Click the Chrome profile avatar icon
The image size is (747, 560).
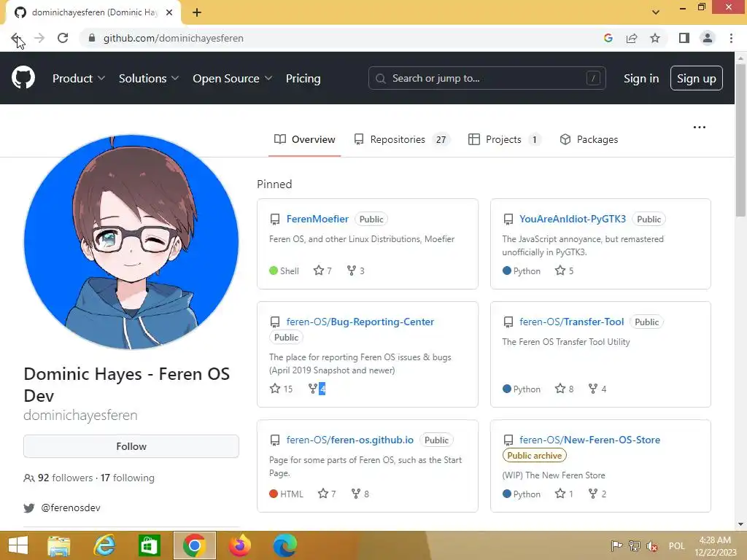pyautogui.click(x=708, y=38)
